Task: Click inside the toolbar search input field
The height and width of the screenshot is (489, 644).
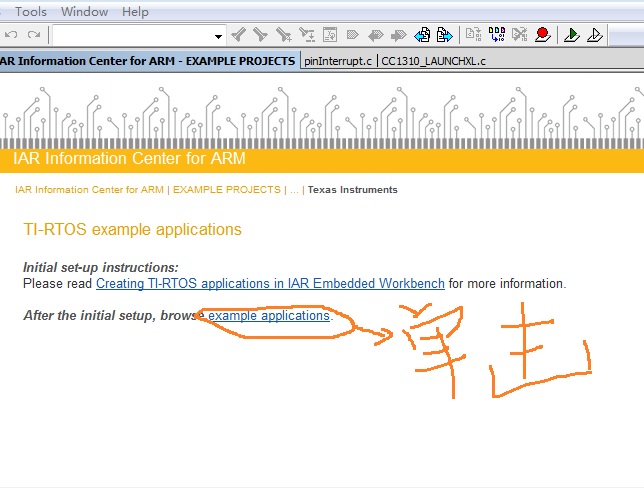Action: [133, 36]
